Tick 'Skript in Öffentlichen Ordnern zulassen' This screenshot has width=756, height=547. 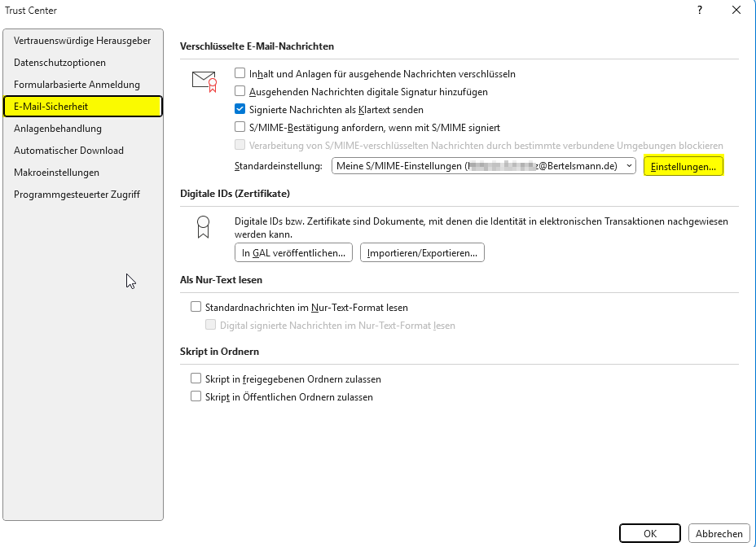(x=196, y=396)
